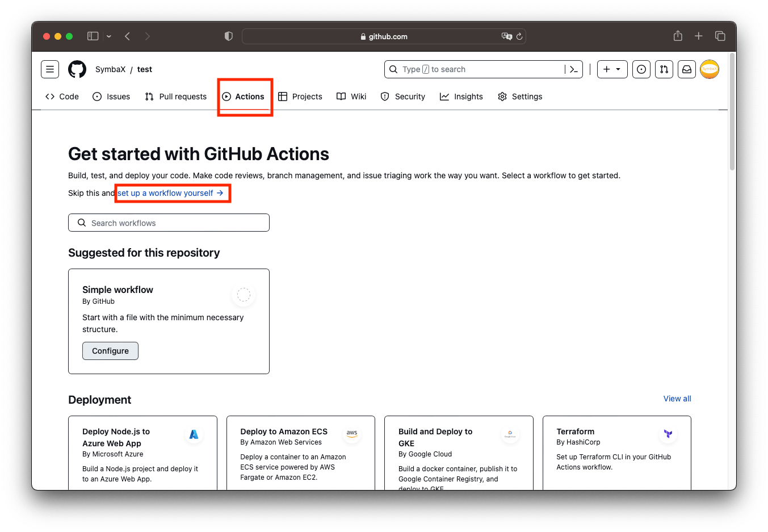The height and width of the screenshot is (532, 768).
Task: Open the Insights tab
Action: tap(461, 97)
